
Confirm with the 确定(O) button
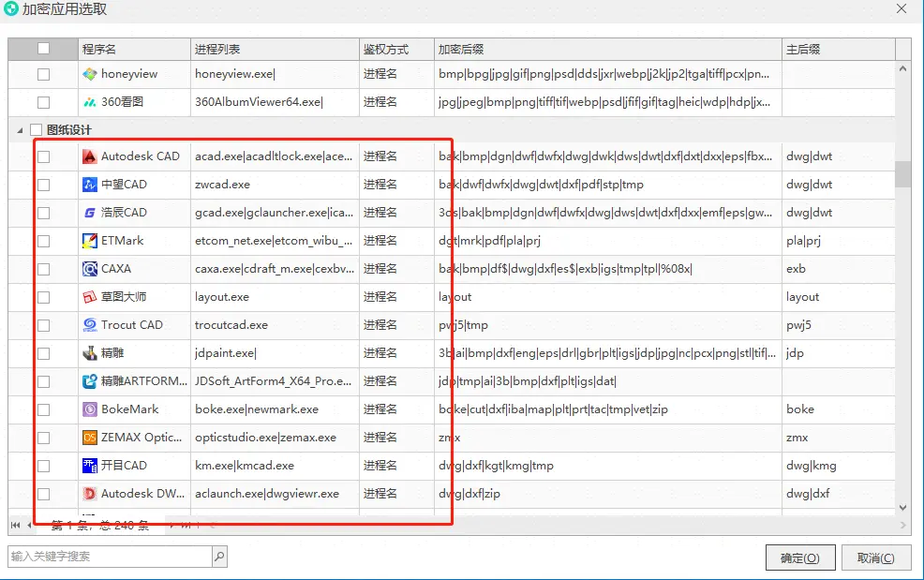(800, 558)
